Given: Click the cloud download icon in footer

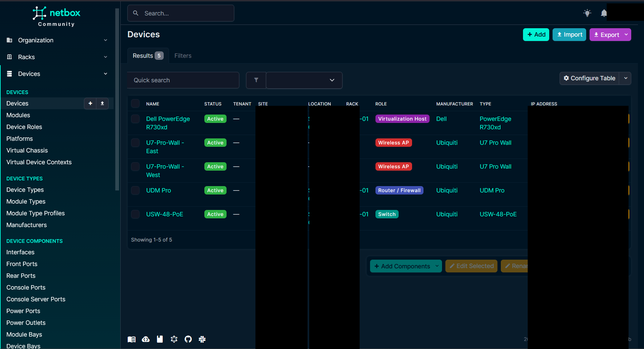Looking at the screenshot, I should [146, 339].
